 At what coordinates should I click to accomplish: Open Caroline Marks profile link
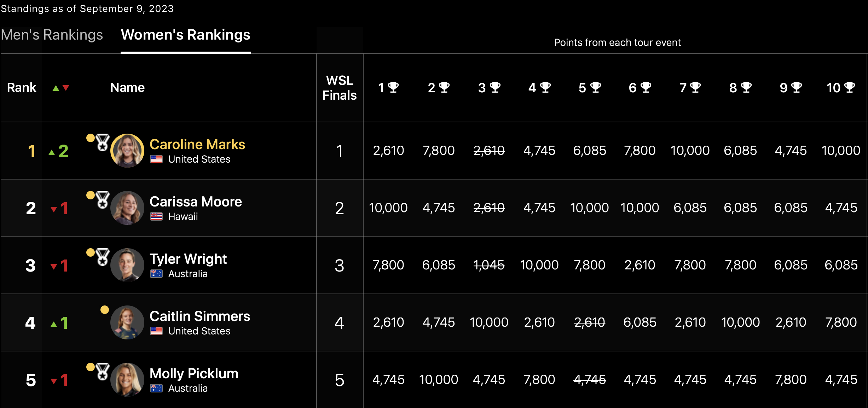click(197, 144)
